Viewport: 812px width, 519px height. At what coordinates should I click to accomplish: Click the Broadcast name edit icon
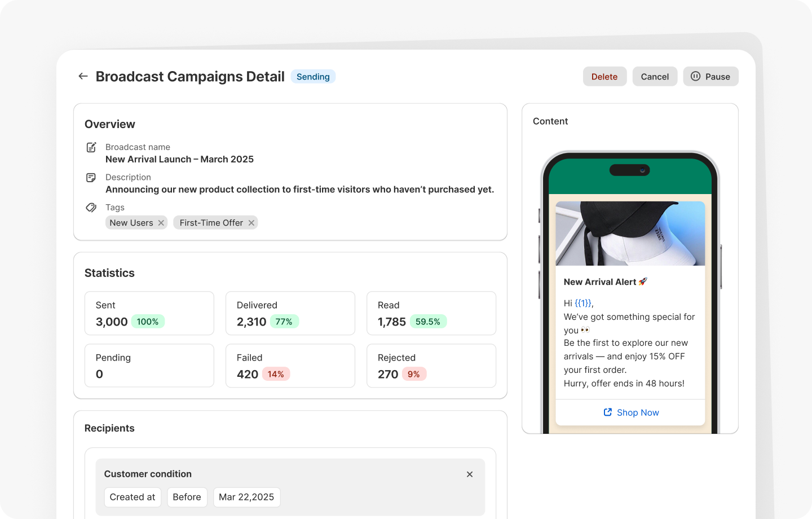[x=91, y=147]
